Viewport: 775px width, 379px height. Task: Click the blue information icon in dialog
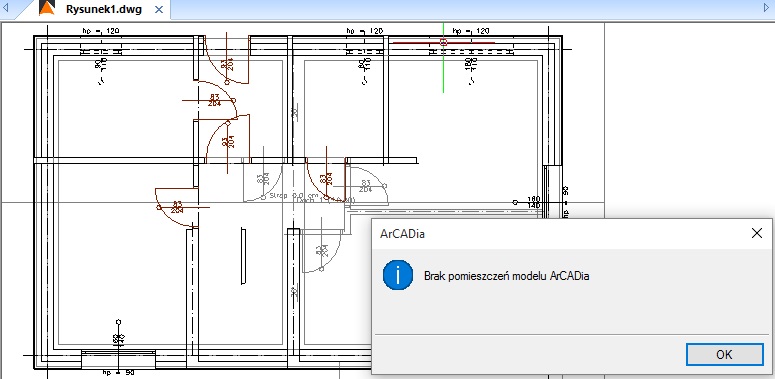pos(398,275)
